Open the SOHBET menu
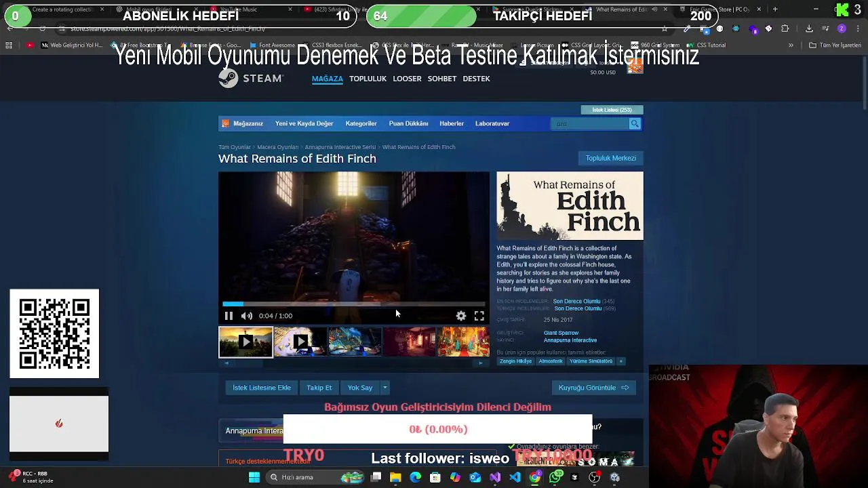This screenshot has width=868, height=488. [441, 79]
